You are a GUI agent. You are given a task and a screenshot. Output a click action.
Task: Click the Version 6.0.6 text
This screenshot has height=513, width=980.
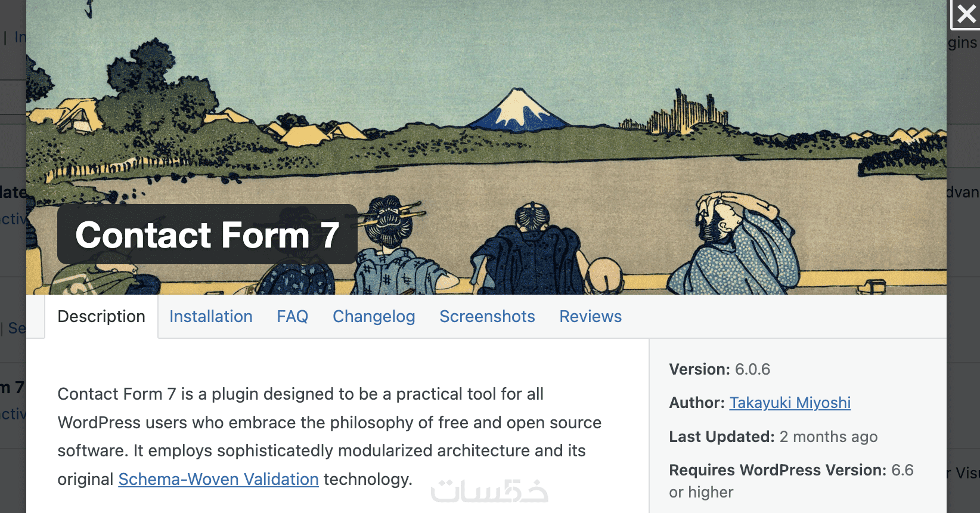point(720,369)
